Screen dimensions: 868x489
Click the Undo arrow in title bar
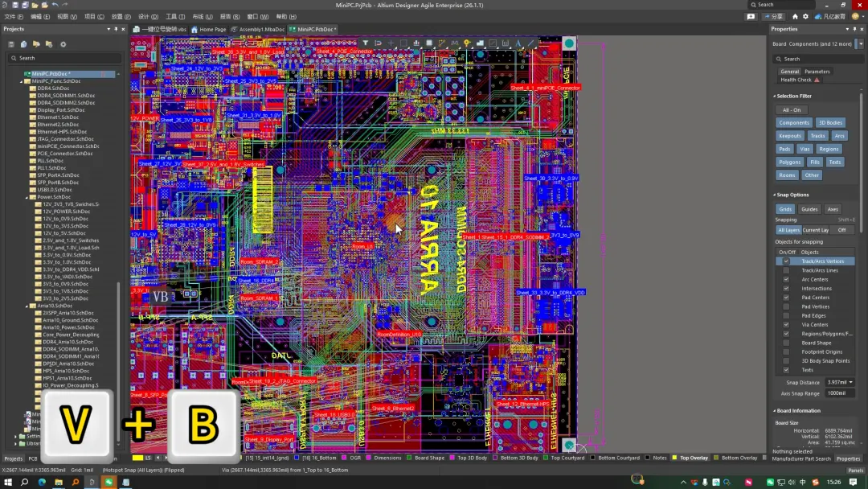[x=55, y=5]
